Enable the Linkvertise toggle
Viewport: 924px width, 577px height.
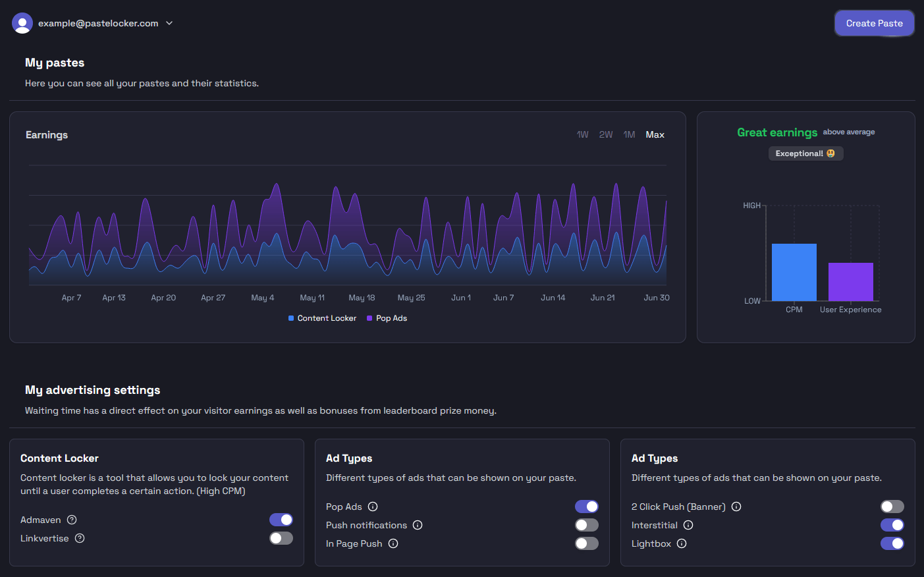[x=281, y=538]
